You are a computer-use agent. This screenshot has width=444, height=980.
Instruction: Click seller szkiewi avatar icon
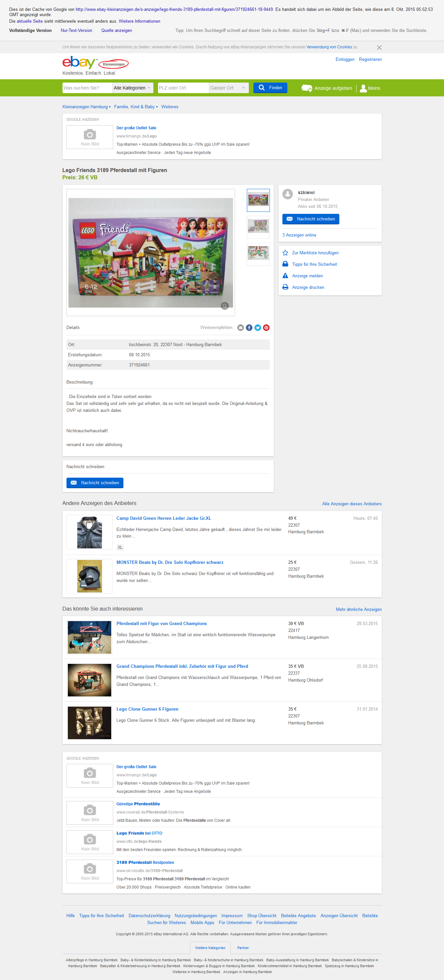pyautogui.click(x=288, y=194)
